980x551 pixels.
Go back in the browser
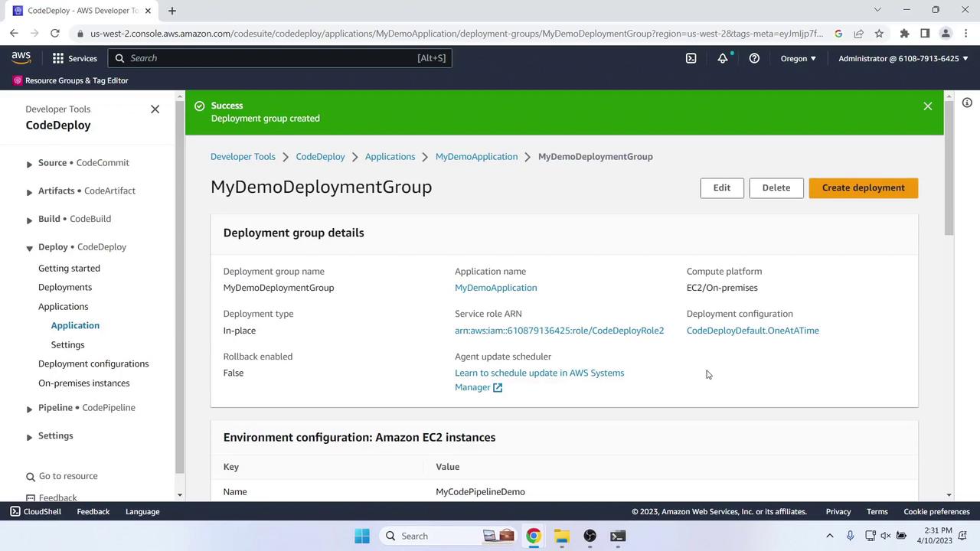[x=14, y=34]
